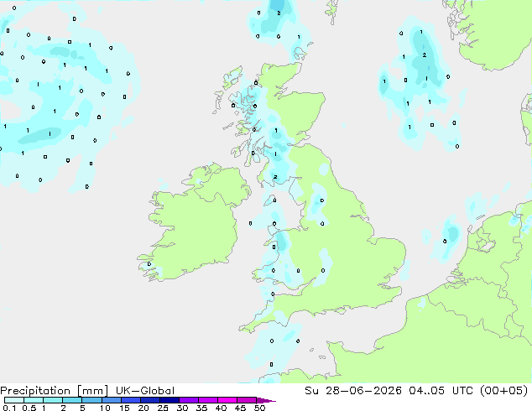The image size is (532, 411).
Task: Select the 0.1–0.5 mm legend swatch
Action: click(x=14, y=400)
